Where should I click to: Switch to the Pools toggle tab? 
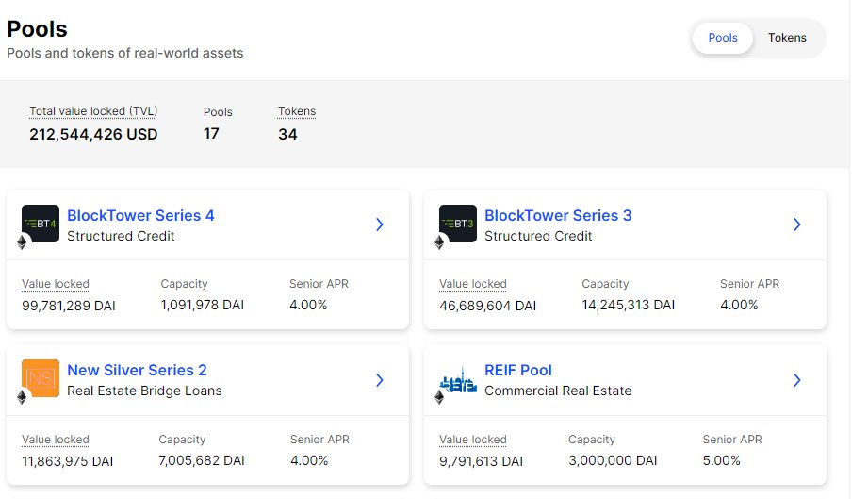pyautogui.click(x=723, y=38)
